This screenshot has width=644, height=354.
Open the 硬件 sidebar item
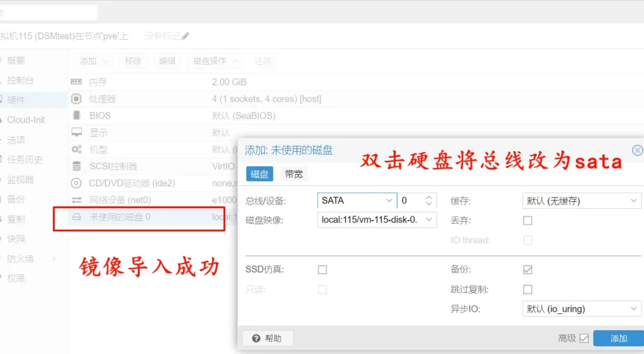[x=16, y=100]
